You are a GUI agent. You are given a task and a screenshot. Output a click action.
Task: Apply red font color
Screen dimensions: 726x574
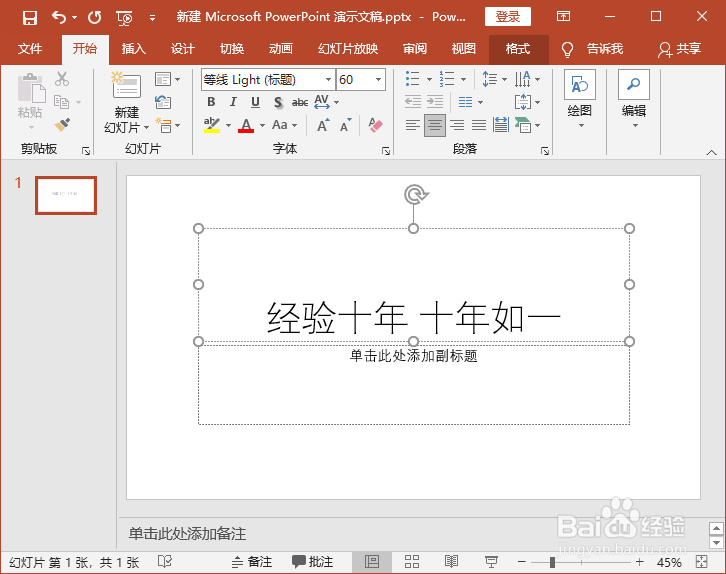246,125
